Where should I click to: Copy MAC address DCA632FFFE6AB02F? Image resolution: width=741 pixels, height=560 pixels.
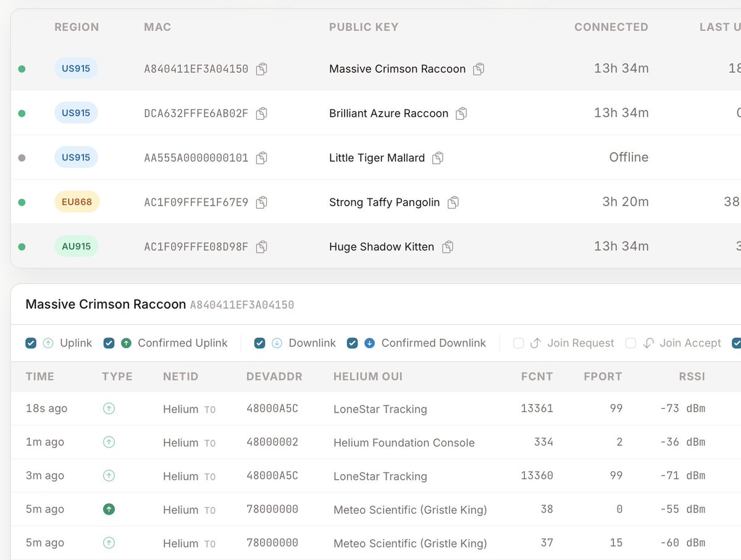[262, 114]
